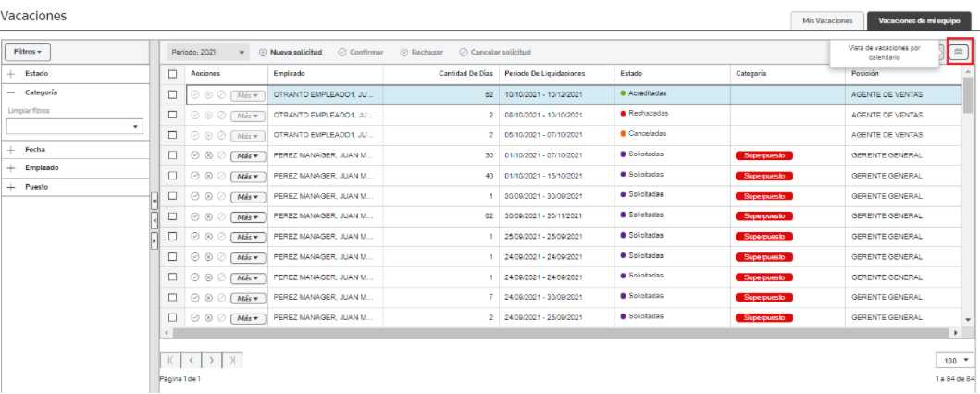Reject the 24/09/2021 - 30/09/2021 request icon

point(208,298)
